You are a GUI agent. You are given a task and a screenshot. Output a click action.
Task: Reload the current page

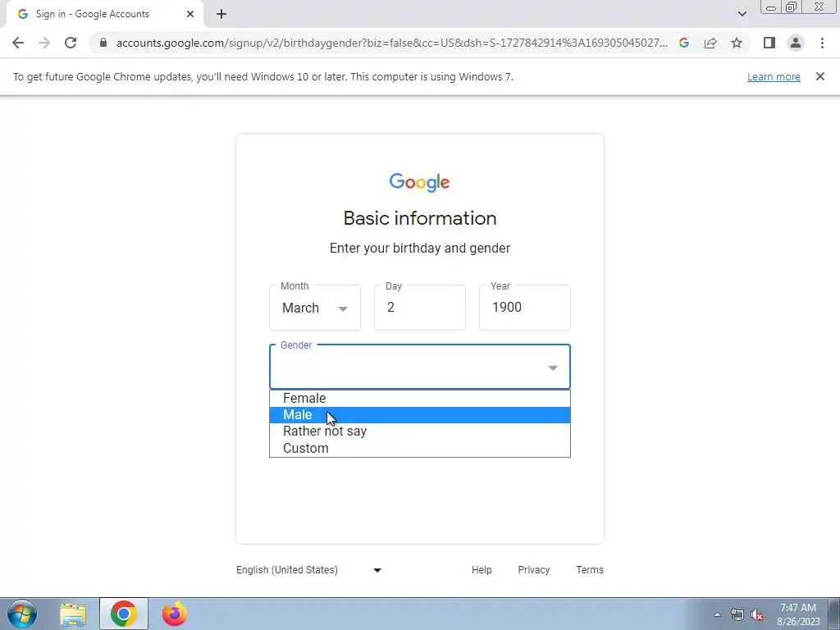71,43
